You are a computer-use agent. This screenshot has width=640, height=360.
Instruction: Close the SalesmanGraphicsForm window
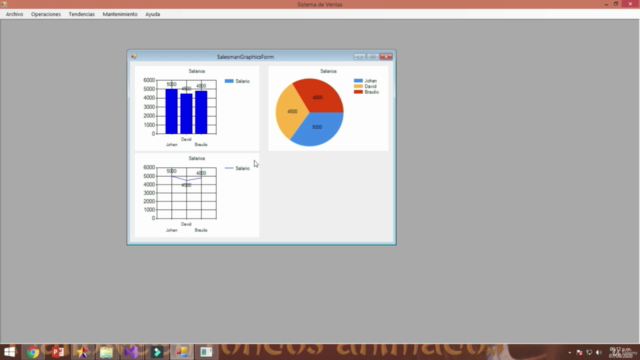click(386, 56)
